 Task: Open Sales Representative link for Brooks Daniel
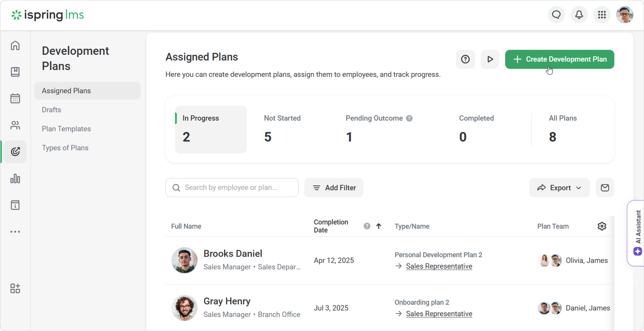click(439, 266)
